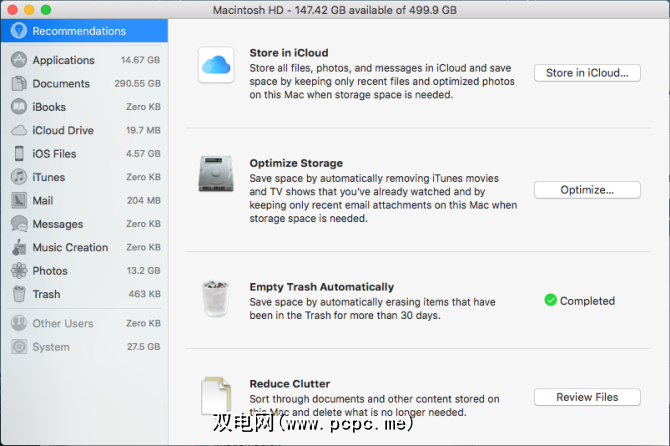Viewport: 670px width, 446px height.
Task: Select the iOS Files label
Action: click(x=54, y=154)
